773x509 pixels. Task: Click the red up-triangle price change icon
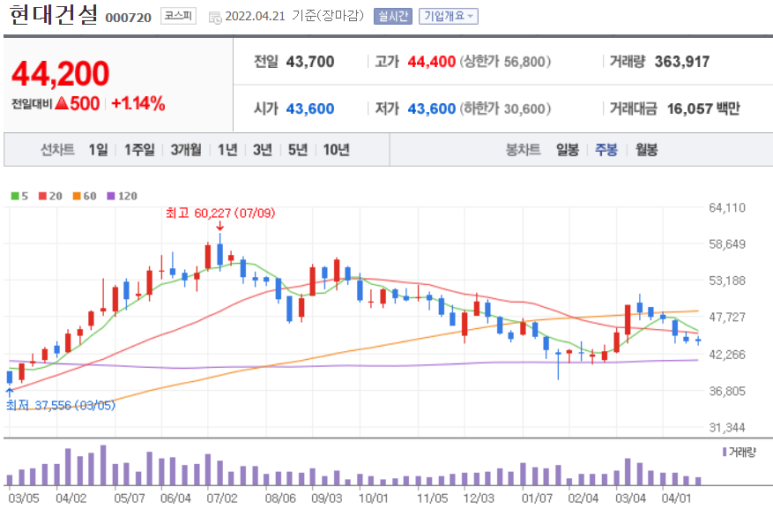pyautogui.click(x=61, y=104)
